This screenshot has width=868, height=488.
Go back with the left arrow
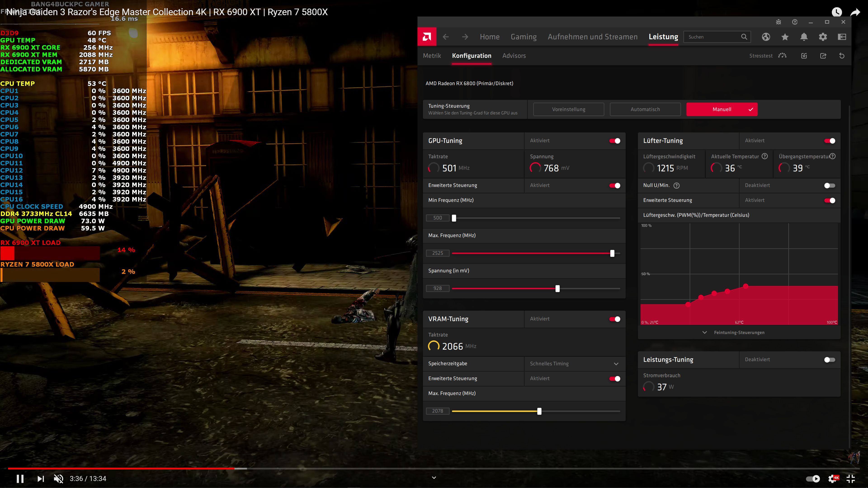(446, 37)
